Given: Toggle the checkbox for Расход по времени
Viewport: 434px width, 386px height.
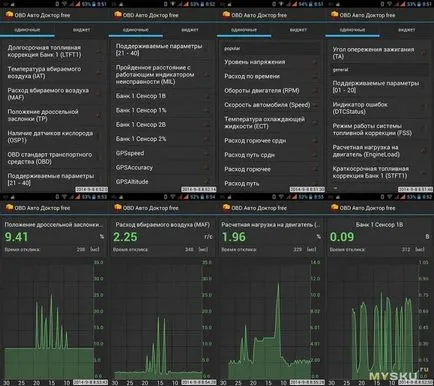Looking at the screenshot, I should 315,77.
